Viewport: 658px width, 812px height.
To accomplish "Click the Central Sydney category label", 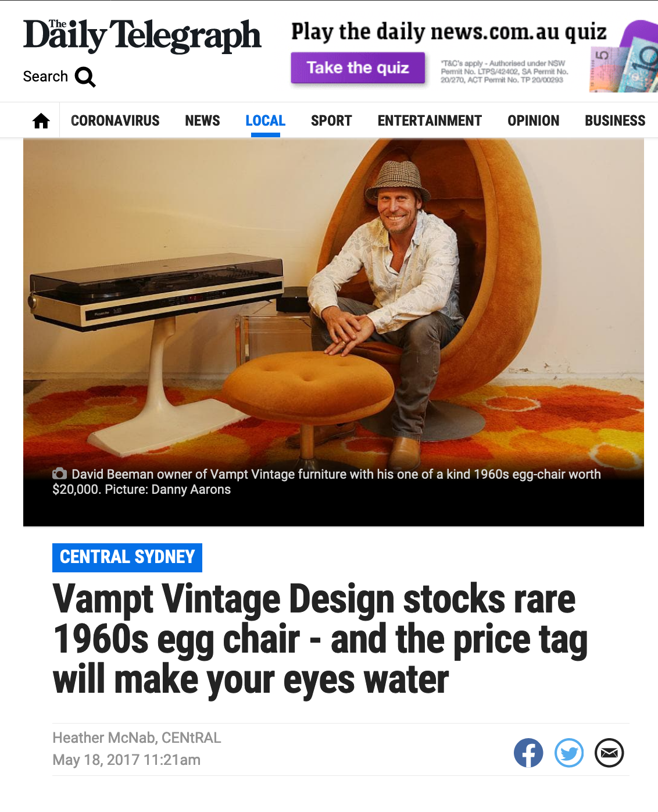I will click(x=127, y=557).
